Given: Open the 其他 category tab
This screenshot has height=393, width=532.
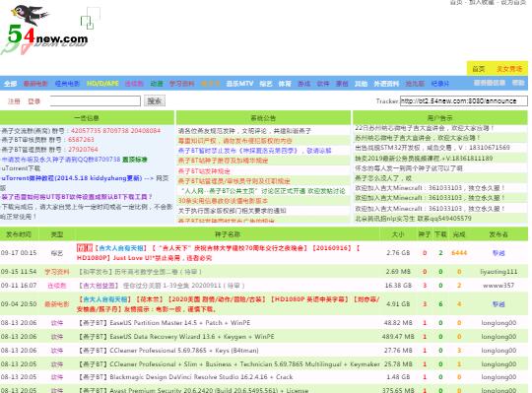Looking at the screenshot, I should click(x=361, y=84).
